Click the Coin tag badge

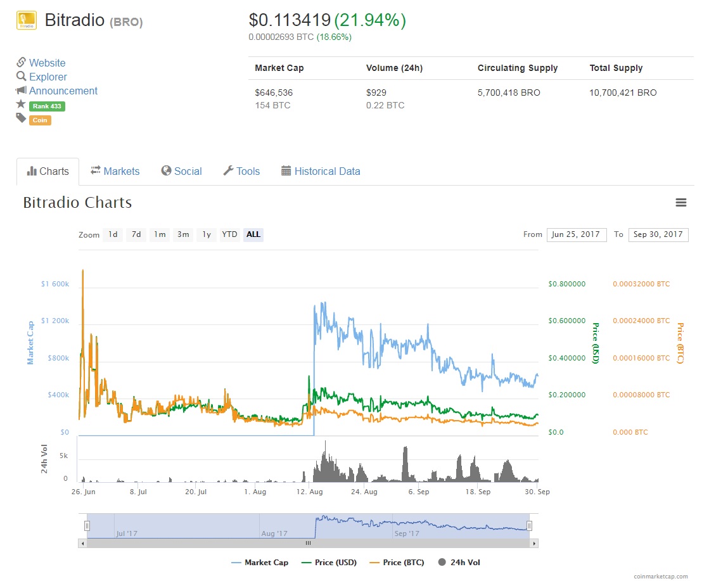pos(40,120)
